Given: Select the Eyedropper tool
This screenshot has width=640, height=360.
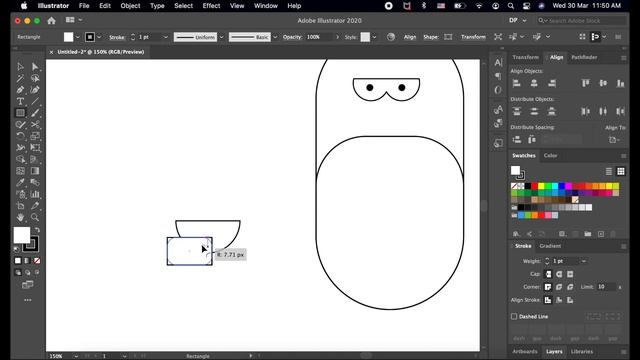Looking at the screenshot, I should [x=20, y=182].
